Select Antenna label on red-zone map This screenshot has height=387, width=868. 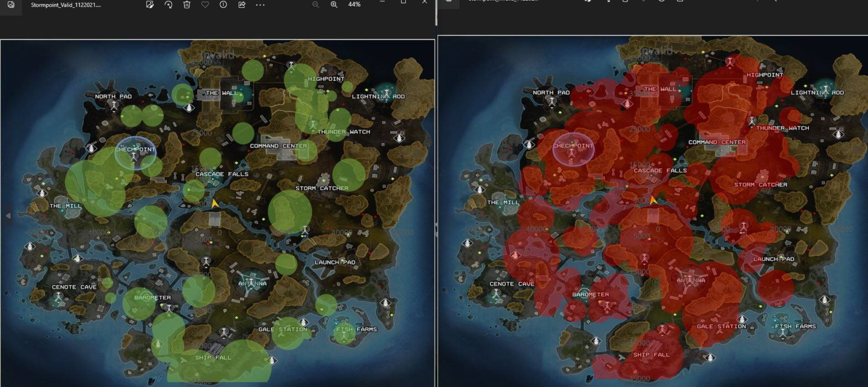pyautogui.click(x=690, y=281)
